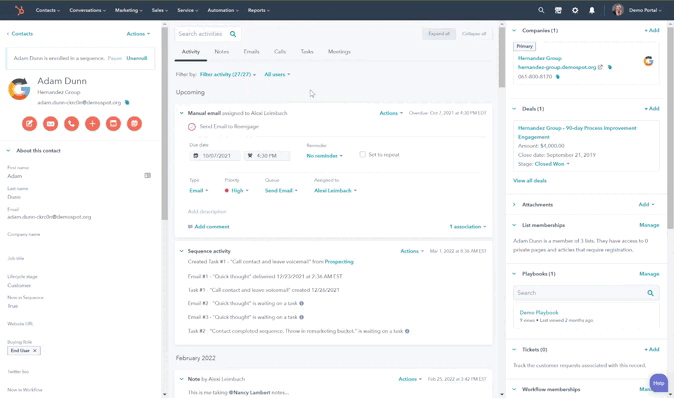Image resolution: width=674 pixels, height=398 pixels.
Task: Open Assigned to Alexi Leimbach dropdown
Action: pyautogui.click(x=335, y=190)
